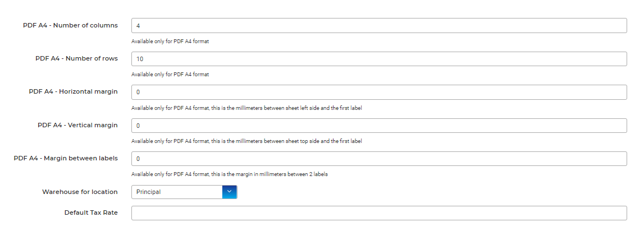This screenshot has height=231, width=644.
Task: Click the help text below Number of rows
Action: coord(170,75)
